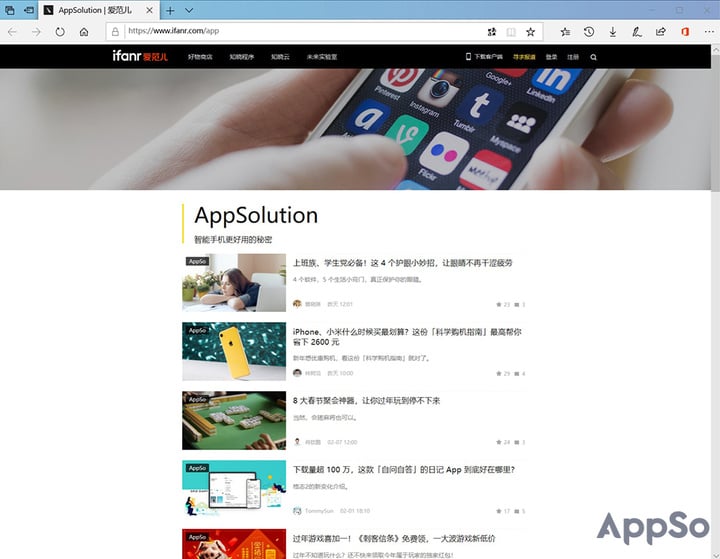Viewport: 720px width, 559px height.
Task: Open TommySun author avatar
Action: [x=297, y=510]
